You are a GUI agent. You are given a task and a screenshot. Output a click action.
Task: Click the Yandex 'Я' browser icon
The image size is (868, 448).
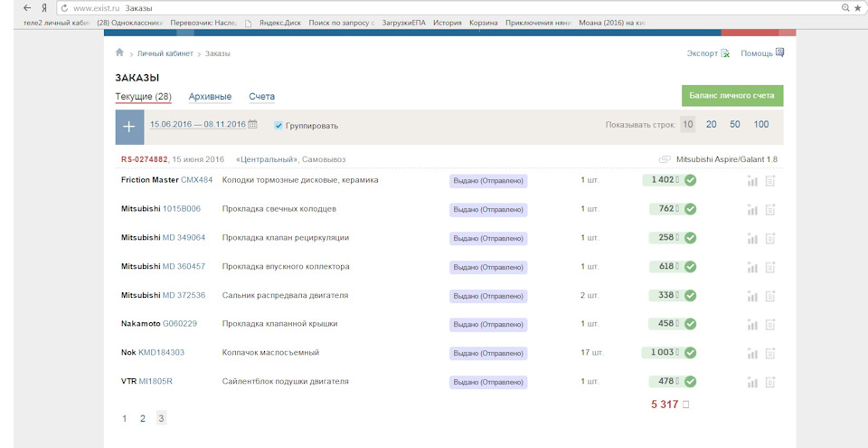click(x=43, y=8)
